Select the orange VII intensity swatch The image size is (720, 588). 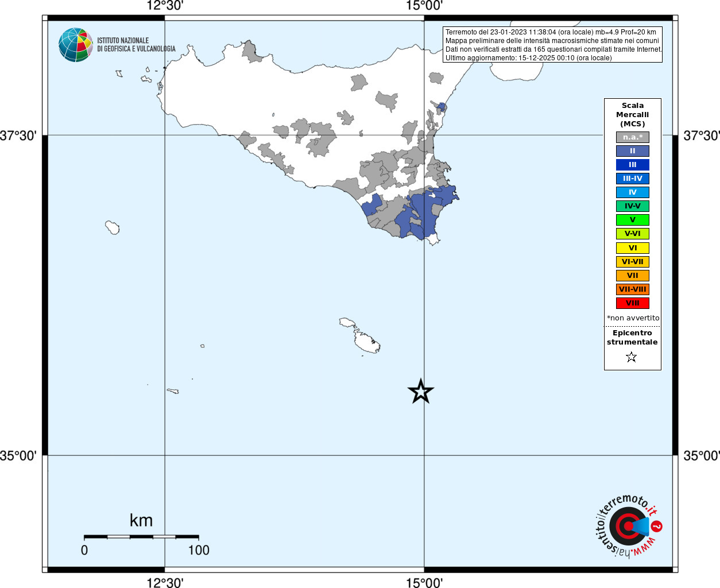tap(633, 276)
